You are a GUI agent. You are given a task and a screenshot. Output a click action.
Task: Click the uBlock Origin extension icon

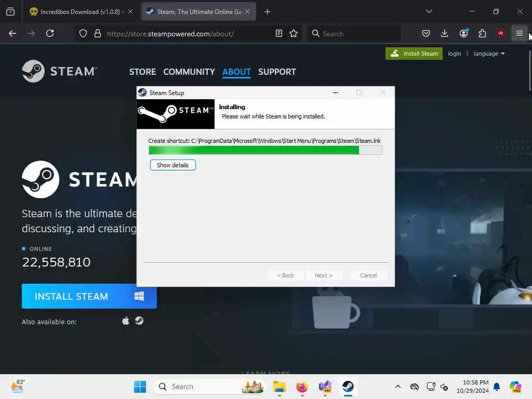[501, 33]
